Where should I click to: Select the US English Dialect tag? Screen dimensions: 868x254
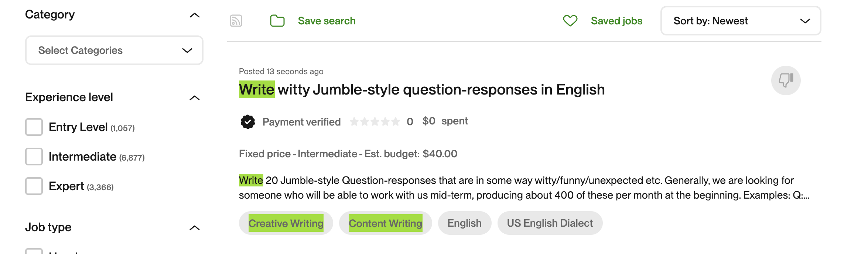(550, 223)
